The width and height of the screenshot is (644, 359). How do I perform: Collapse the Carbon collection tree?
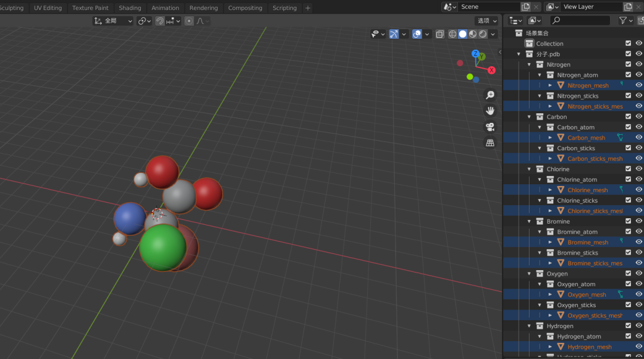[x=529, y=117]
